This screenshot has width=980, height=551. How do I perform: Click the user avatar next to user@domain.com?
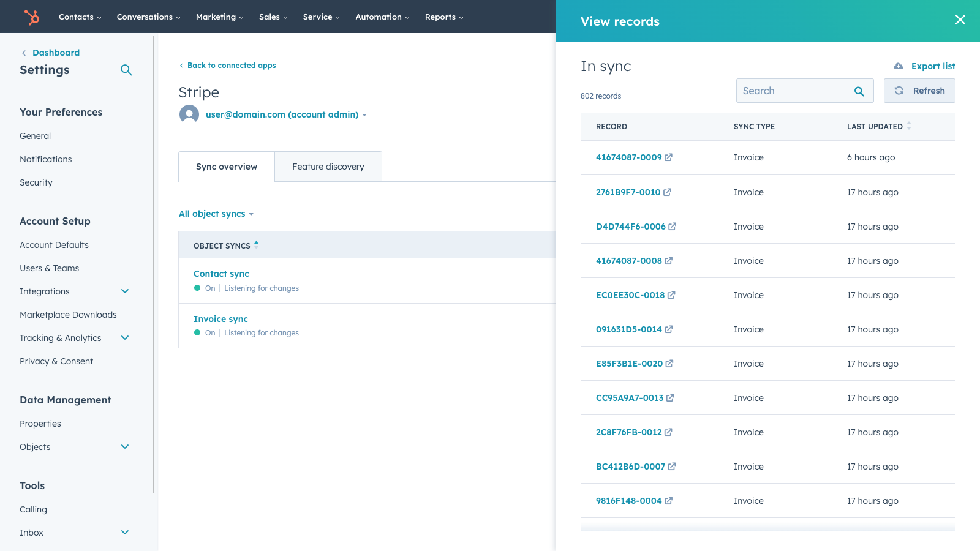click(189, 114)
